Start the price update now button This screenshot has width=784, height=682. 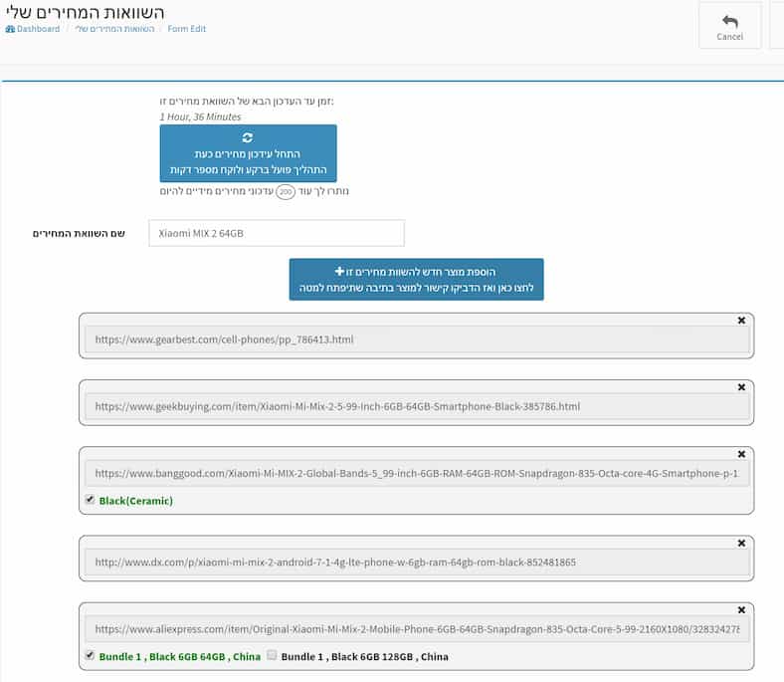(248, 153)
